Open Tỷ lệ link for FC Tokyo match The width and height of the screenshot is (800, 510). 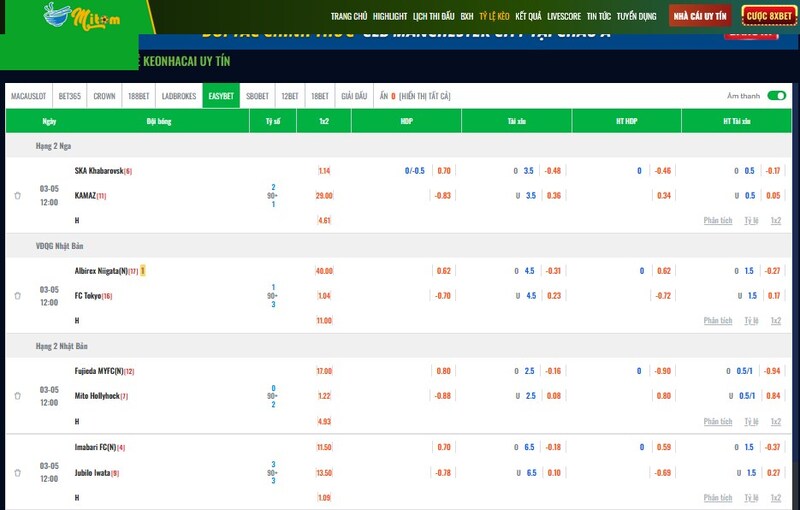(751, 320)
